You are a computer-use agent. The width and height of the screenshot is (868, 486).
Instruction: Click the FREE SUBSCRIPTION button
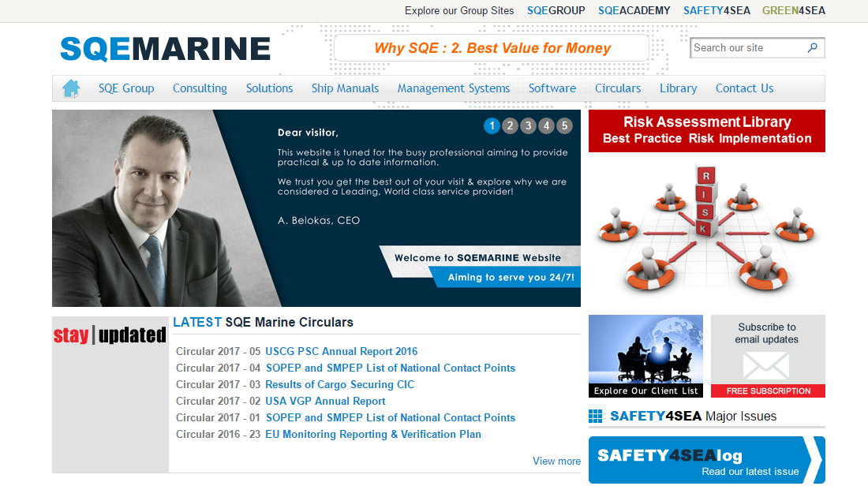tap(768, 391)
